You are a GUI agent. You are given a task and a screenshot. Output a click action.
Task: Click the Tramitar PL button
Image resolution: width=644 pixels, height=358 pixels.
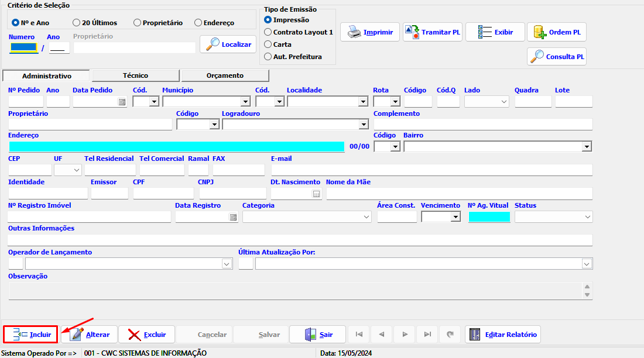pyautogui.click(x=433, y=32)
